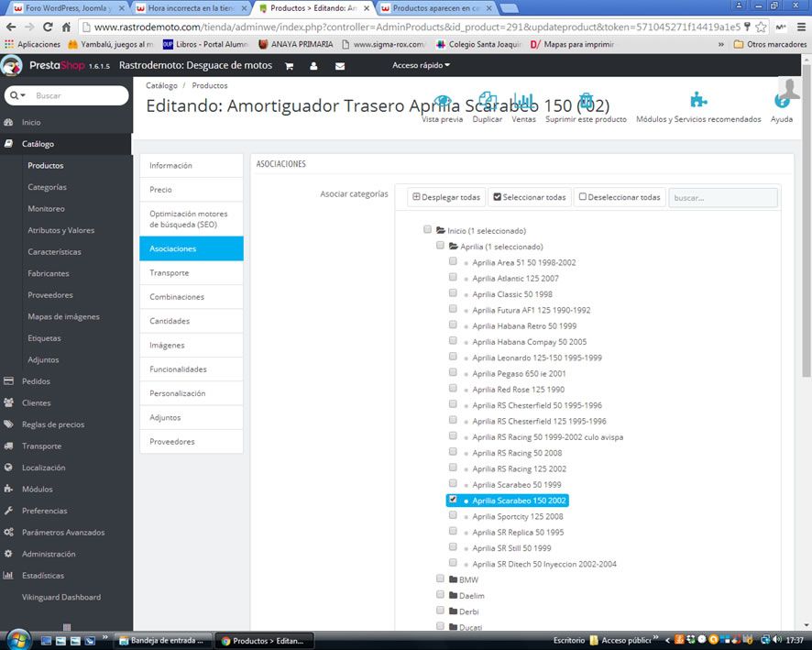The image size is (812, 650).
Task: Open the Cantidades tab
Action: [192, 321]
